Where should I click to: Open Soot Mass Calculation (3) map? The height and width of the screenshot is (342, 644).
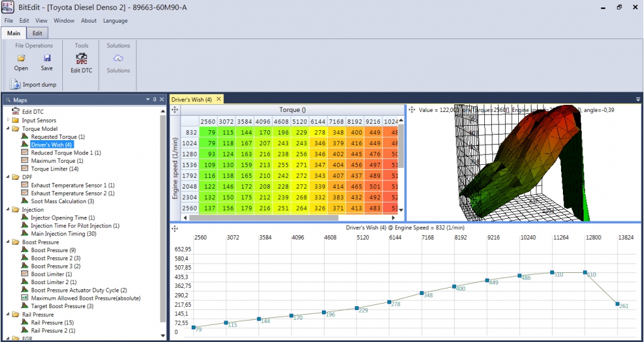click(x=62, y=201)
